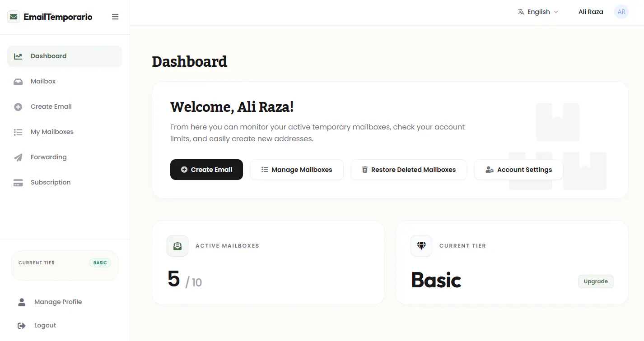This screenshot has height=341, width=644.
Task: Click the Welcome, Ali Raza! heading
Action: (232, 107)
